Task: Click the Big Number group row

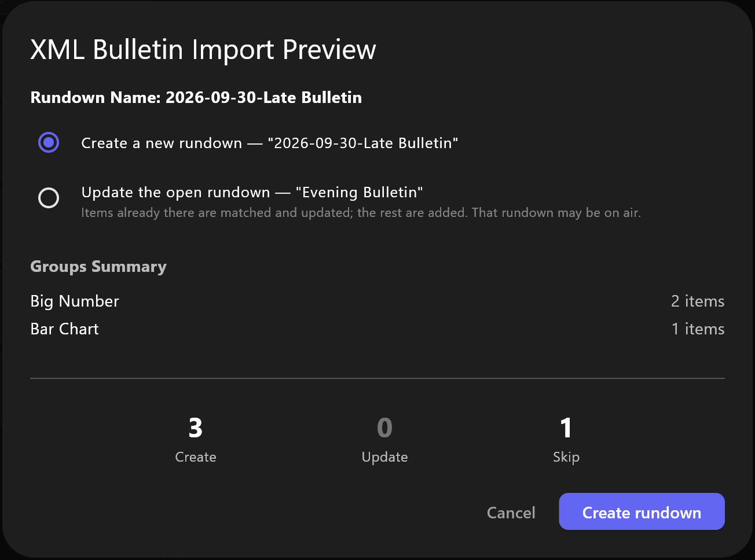Action: (x=377, y=301)
